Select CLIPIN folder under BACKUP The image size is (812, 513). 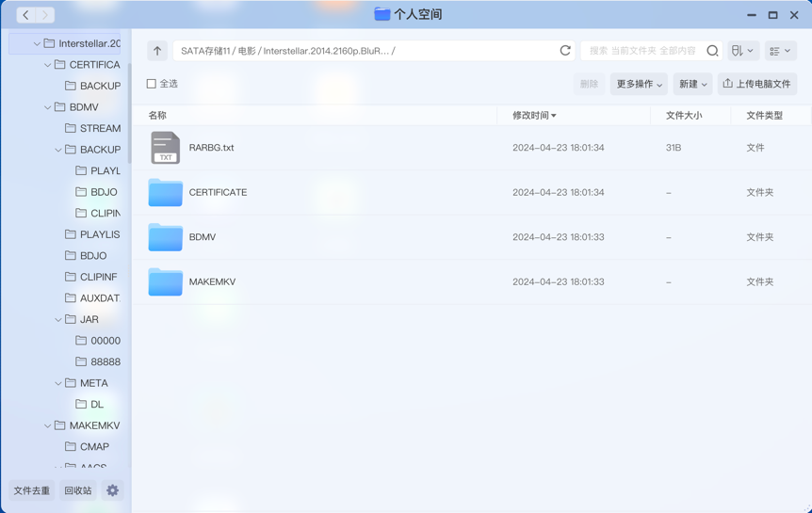click(98, 213)
